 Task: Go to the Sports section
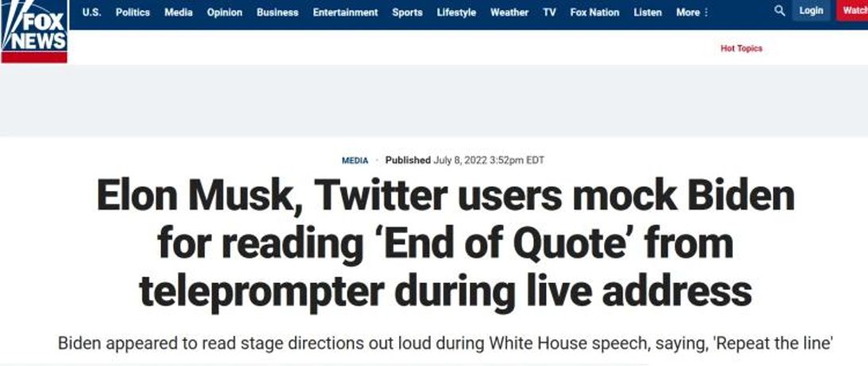point(407,13)
